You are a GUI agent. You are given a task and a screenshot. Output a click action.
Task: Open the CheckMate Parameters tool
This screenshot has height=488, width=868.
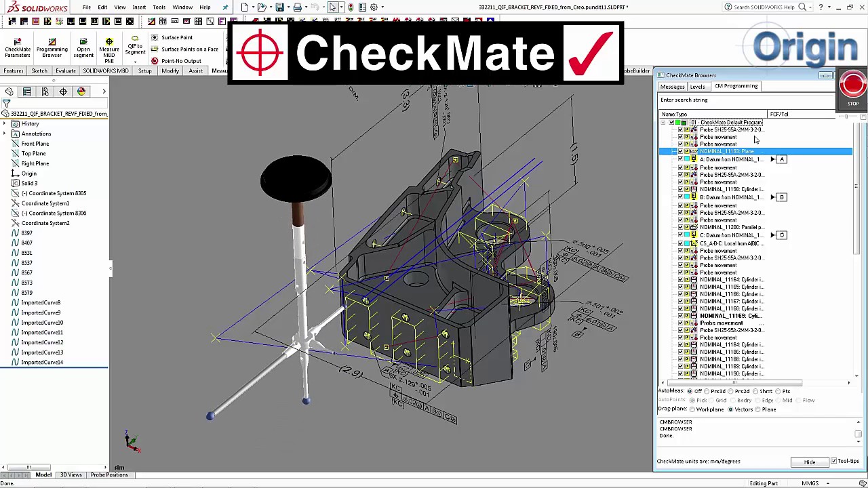click(x=18, y=47)
